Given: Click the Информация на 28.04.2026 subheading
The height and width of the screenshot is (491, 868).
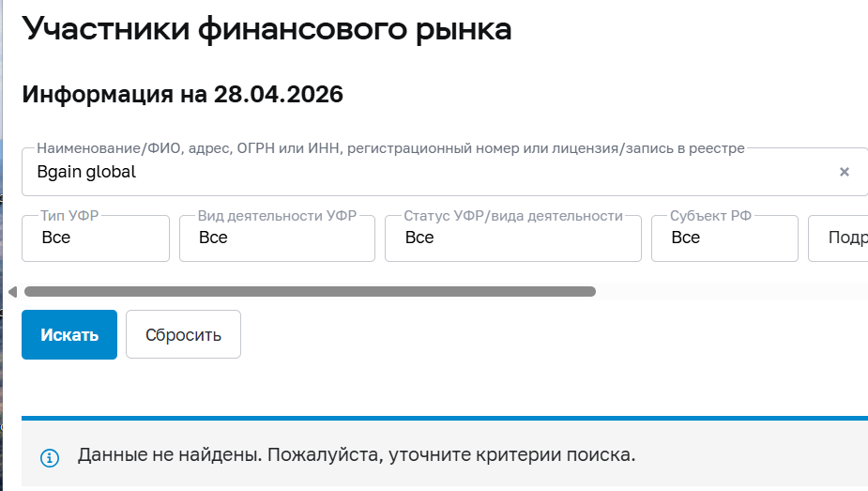Looking at the screenshot, I should [182, 95].
